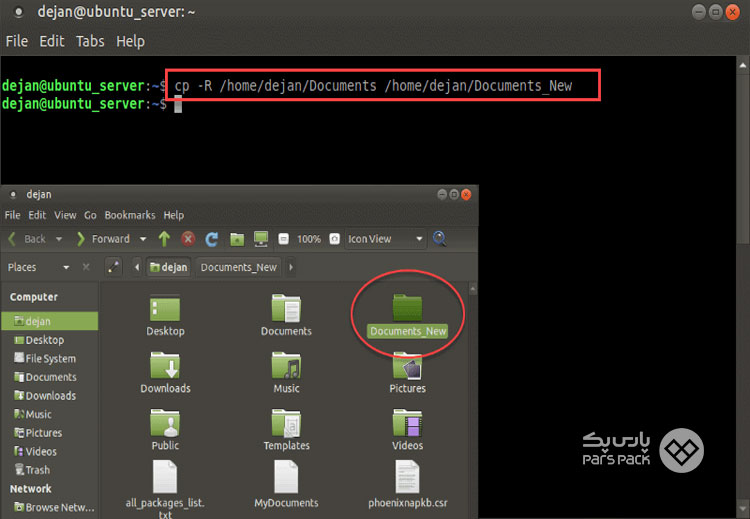The image size is (750, 519).
Task: Click the red Stop loading icon
Action: click(x=188, y=239)
